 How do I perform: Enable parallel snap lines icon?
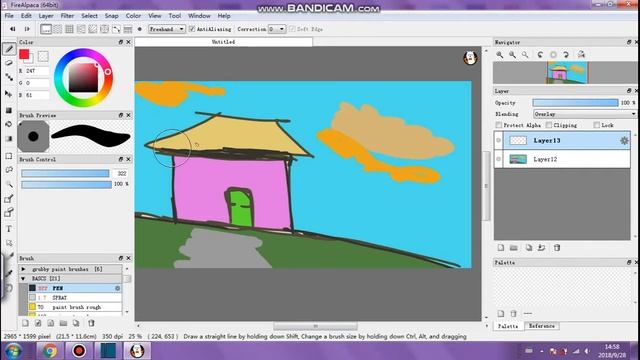58,29
